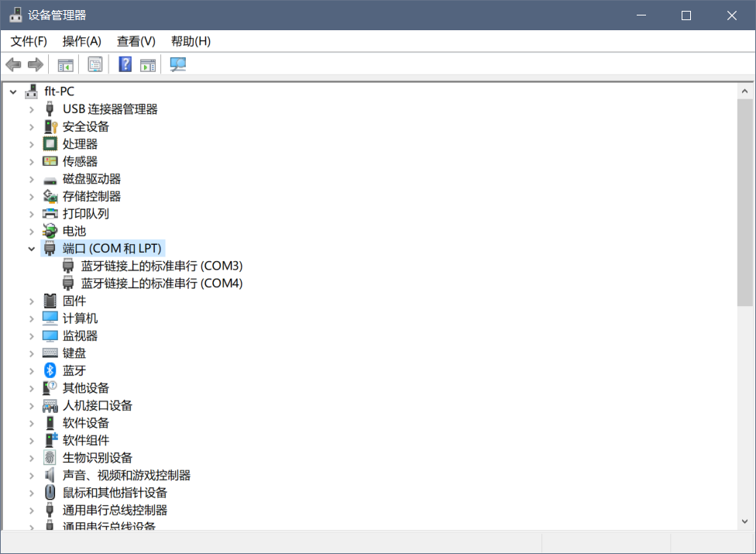Select the 电池 label
Image resolution: width=756 pixels, height=554 pixels.
(x=74, y=231)
